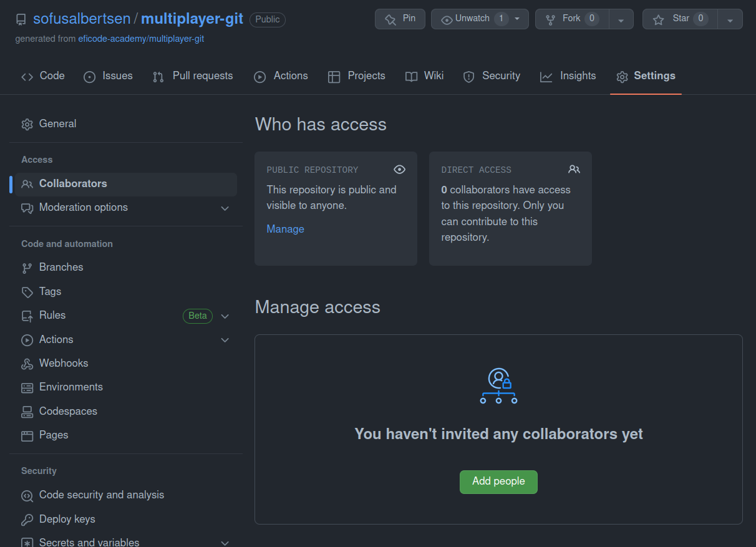This screenshot has width=756, height=547.
Task: Open Tags settings
Action: tap(126, 292)
